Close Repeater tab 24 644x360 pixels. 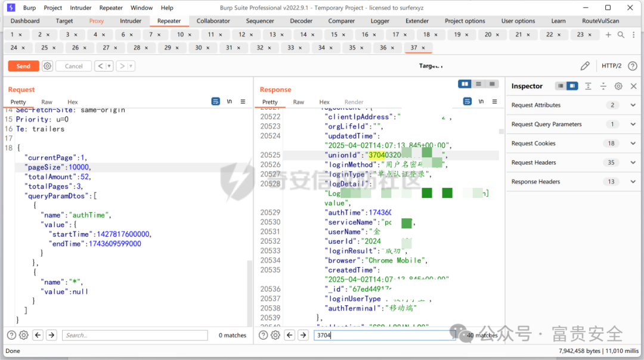[x=23, y=48]
